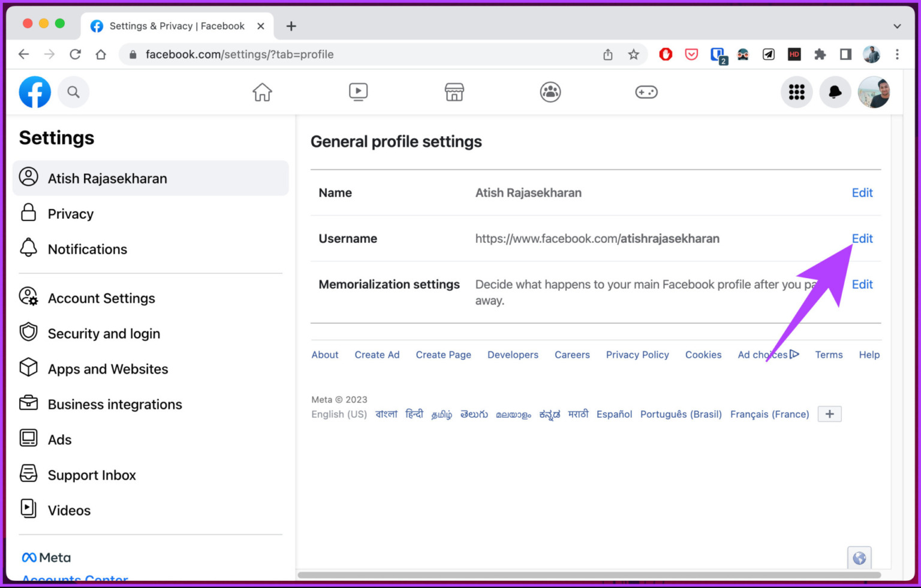The width and height of the screenshot is (921, 588).
Task: Open the Home feed icon
Action: pos(262,92)
